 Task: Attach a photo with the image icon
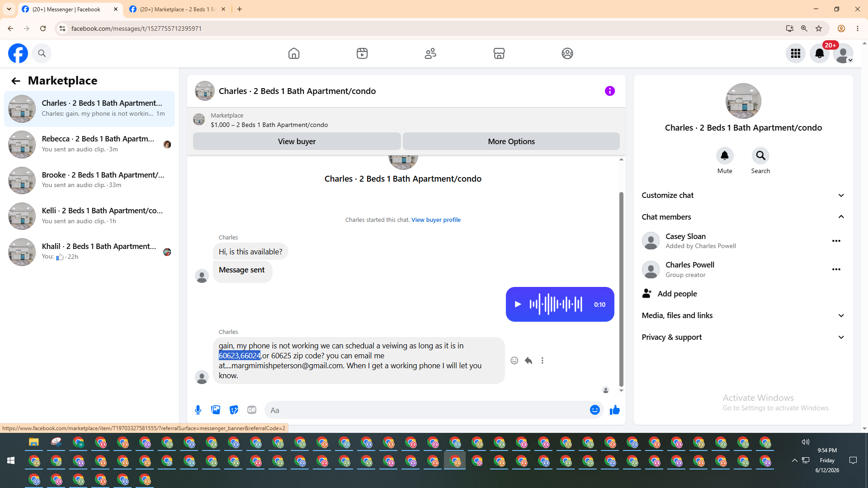pos(216,410)
